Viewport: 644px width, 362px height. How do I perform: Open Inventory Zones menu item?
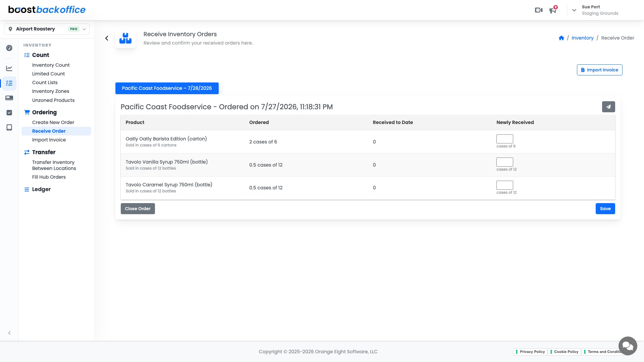50,91
